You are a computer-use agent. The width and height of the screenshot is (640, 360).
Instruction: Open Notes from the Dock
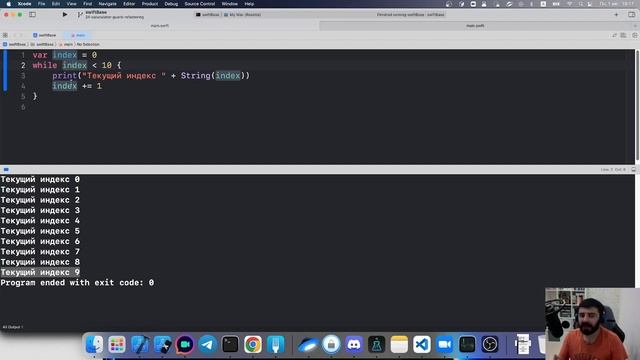coord(399,344)
